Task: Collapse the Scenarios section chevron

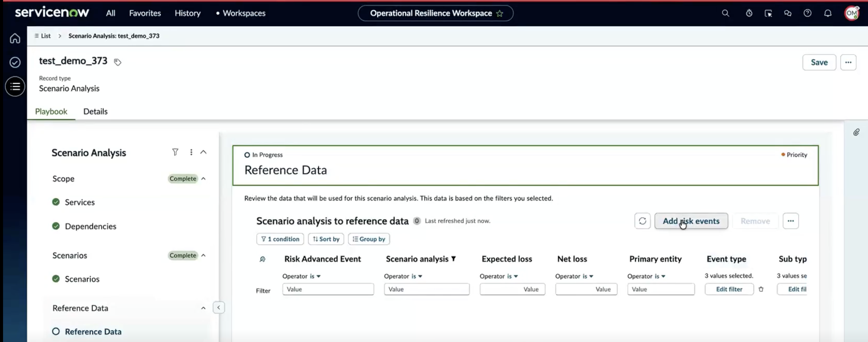Action: tap(203, 255)
